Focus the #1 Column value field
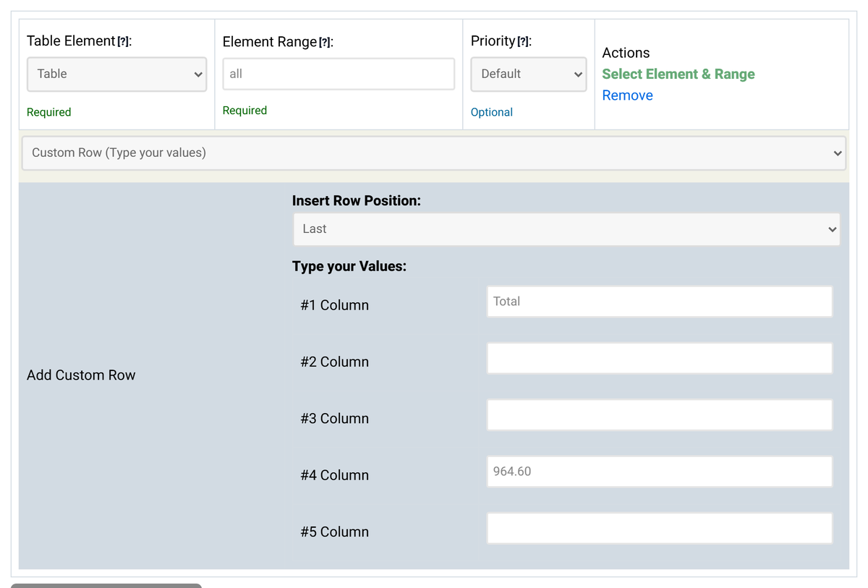This screenshot has width=868, height=588. pos(660,302)
